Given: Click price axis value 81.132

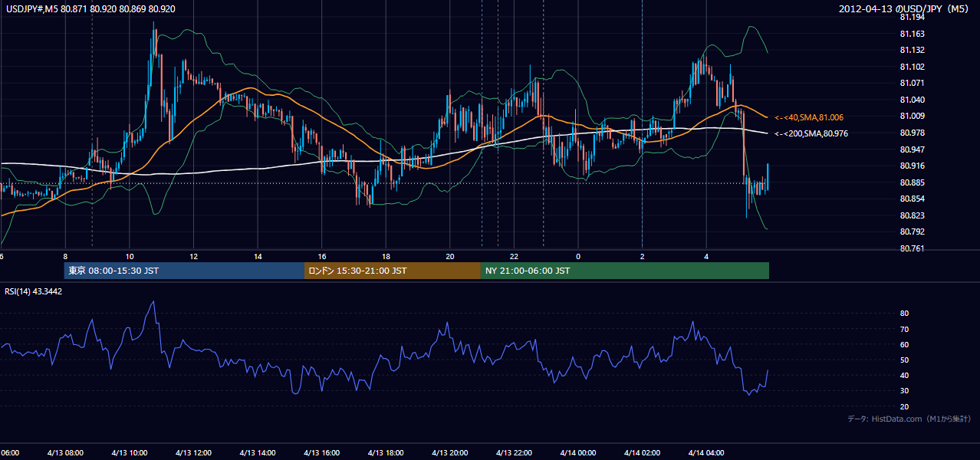Looking at the screenshot, I should 913,50.
